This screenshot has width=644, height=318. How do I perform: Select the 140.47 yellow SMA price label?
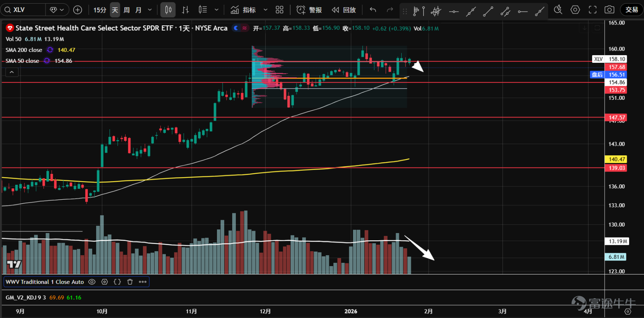(616, 159)
